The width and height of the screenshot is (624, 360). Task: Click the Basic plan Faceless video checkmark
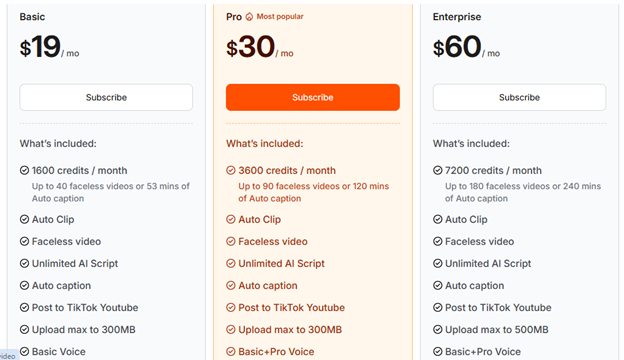tap(24, 241)
